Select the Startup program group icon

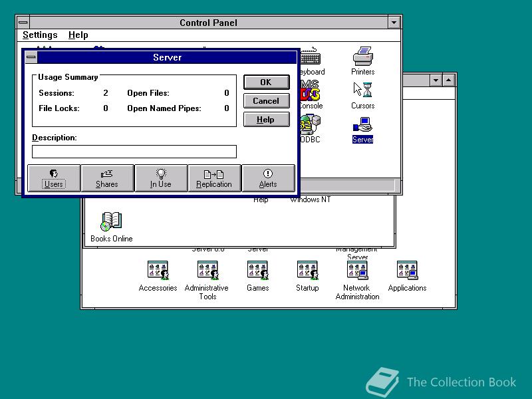[307, 276]
